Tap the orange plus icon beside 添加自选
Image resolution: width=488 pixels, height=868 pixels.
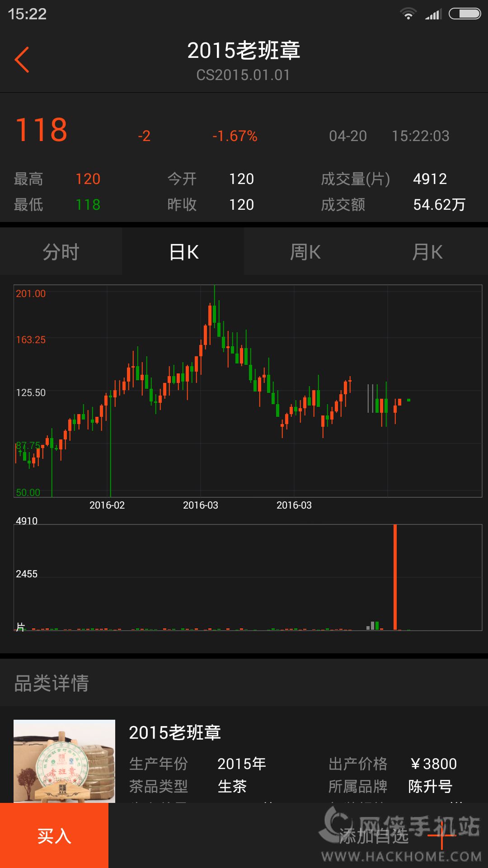(441, 835)
